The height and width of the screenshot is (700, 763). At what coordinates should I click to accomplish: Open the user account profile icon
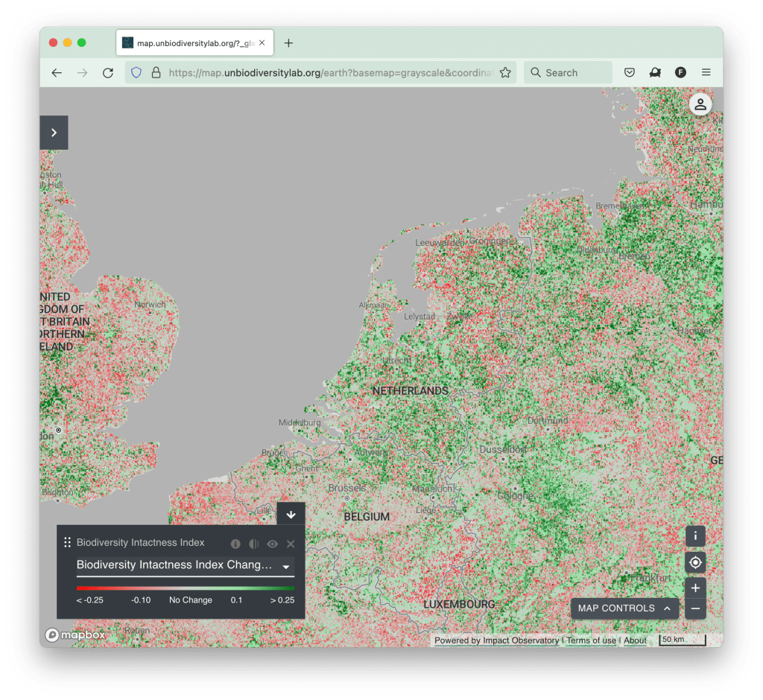point(700,105)
